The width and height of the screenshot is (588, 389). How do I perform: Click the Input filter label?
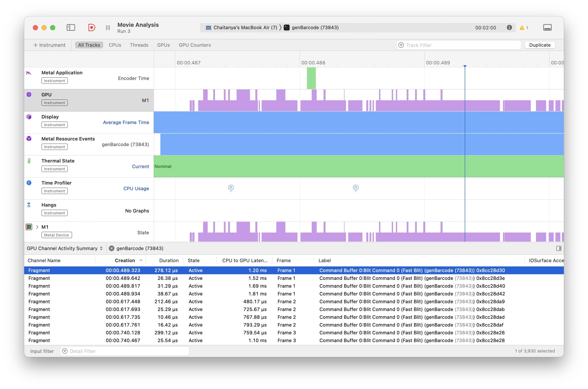pyautogui.click(x=42, y=351)
